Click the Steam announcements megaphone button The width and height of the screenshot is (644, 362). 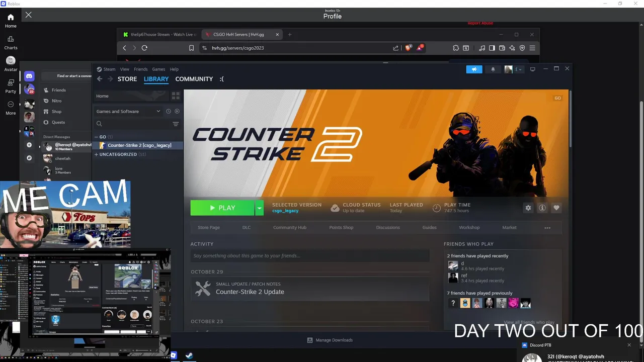(x=474, y=69)
